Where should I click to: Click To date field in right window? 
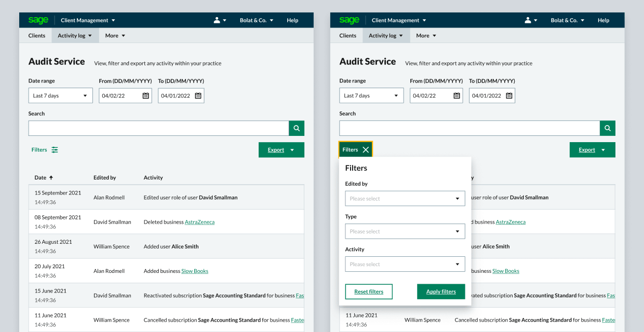[492, 95]
